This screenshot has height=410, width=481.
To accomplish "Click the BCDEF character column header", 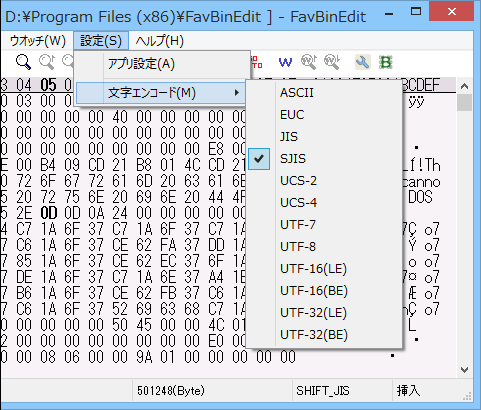I will tap(421, 85).
